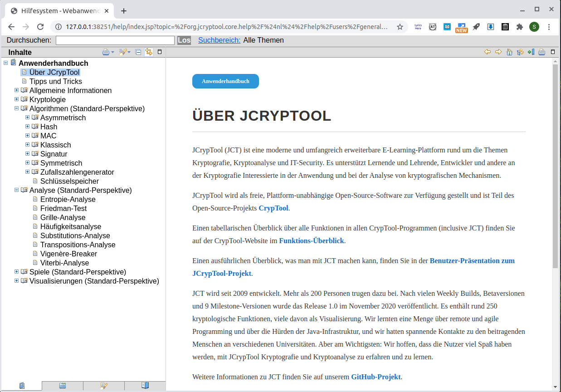Maximize the Inhalte navigation pane
Viewport: 561px width, 392px height.
(160, 52)
